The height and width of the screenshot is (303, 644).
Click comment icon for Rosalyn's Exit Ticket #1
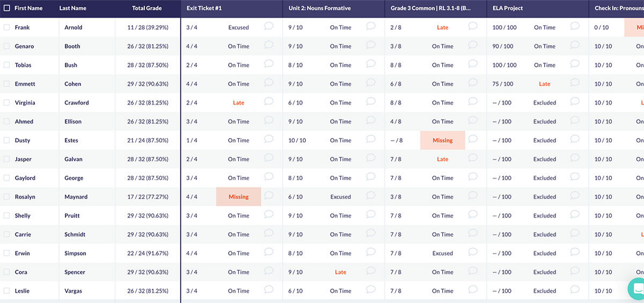tap(269, 196)
